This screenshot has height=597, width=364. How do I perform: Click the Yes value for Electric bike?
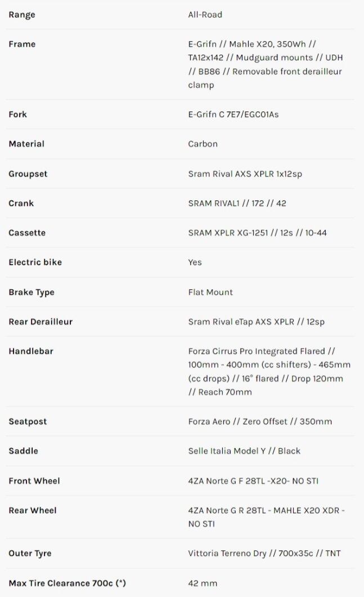[x=195, y=262]
